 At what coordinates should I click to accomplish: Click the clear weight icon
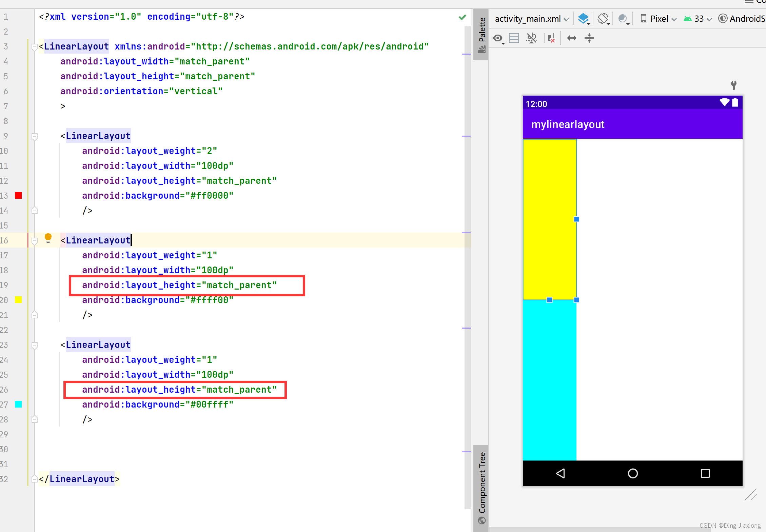click(550, 38)
